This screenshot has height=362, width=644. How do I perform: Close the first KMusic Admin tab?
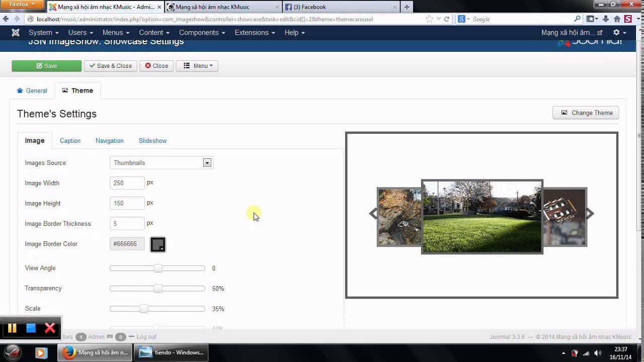pyautogui.click(x=159, y=7)
